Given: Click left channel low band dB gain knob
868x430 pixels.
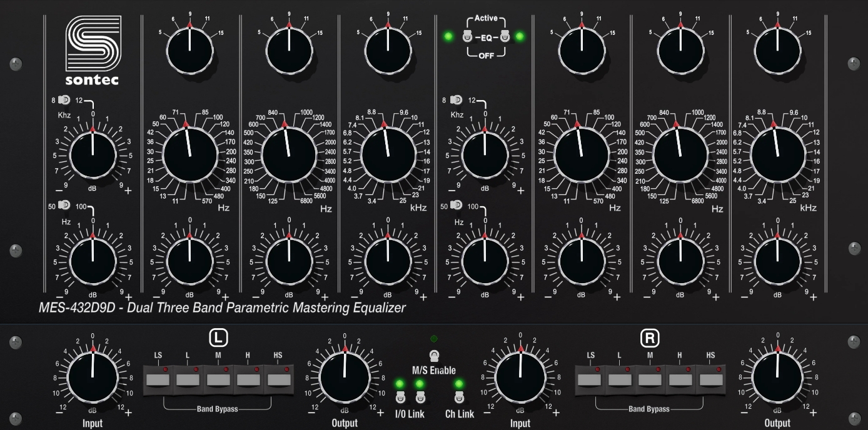Looking at the screenshot, I should pyautogui.click(x=190, y=260).
